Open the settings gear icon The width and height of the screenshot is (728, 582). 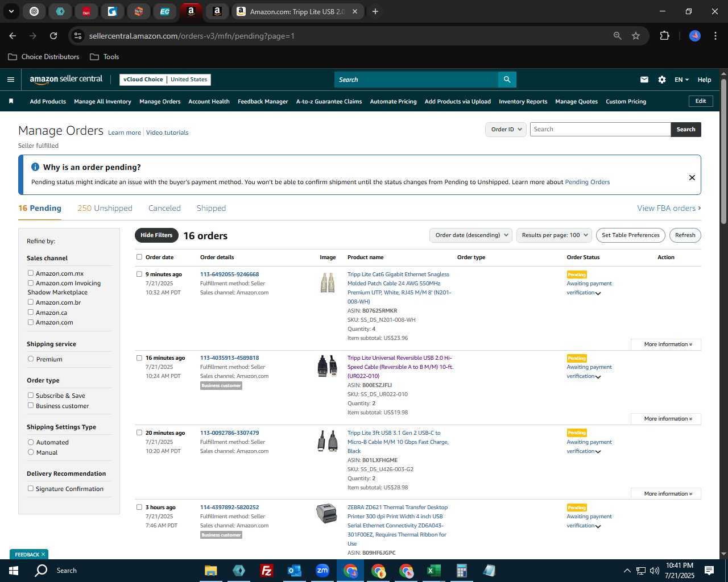tap(662, 80)
